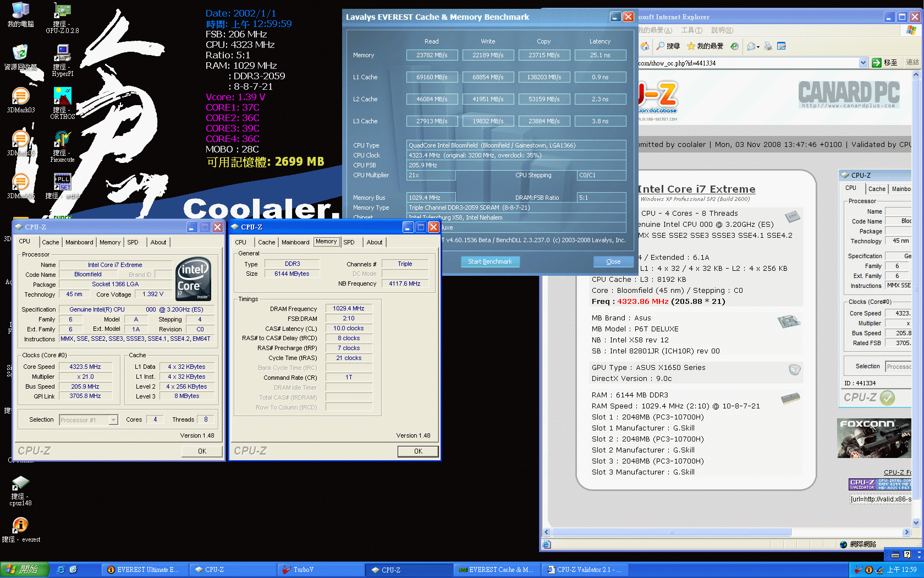Switch to the CPU-Z Validator taskbar item
The height and width of the screenshot is (578, 924).
tap(585, 570)
